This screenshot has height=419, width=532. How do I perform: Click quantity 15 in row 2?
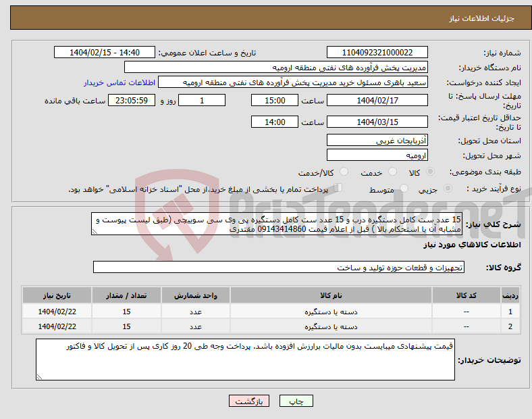(126, 326)
